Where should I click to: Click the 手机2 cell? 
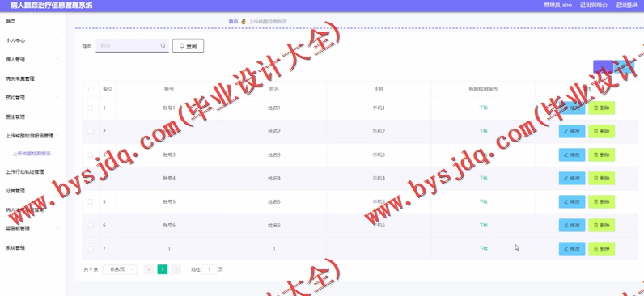pos(379,131)
